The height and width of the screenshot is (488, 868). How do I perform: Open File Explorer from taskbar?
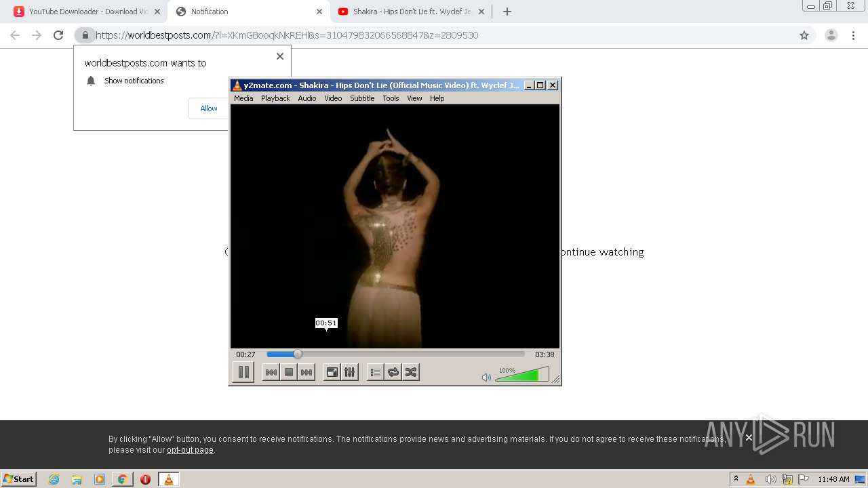pos(77,479)
